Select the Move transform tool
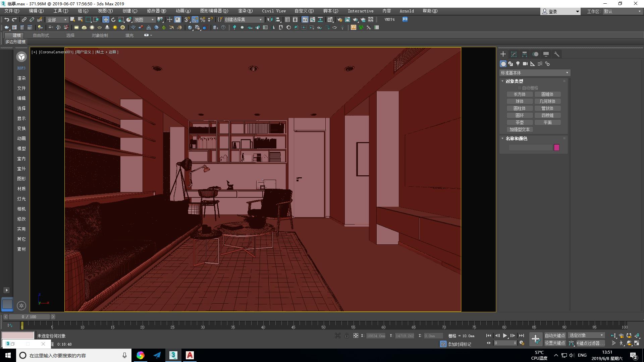This screenshot has height=362, width=644. (x=106, y=20)
